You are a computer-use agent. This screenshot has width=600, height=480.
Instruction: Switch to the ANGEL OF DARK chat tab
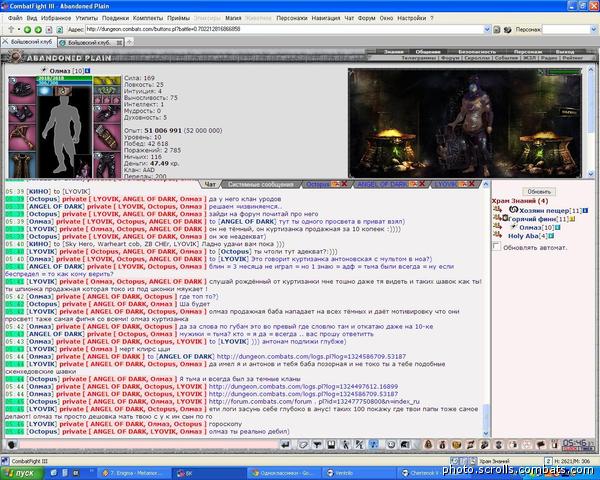coord(382,184)
